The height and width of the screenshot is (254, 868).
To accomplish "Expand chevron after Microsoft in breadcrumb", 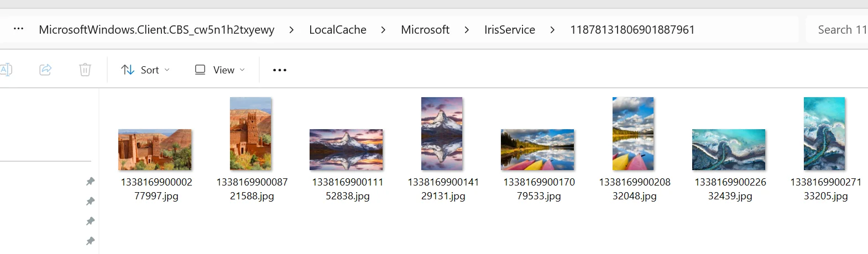I will click(467, 30).
